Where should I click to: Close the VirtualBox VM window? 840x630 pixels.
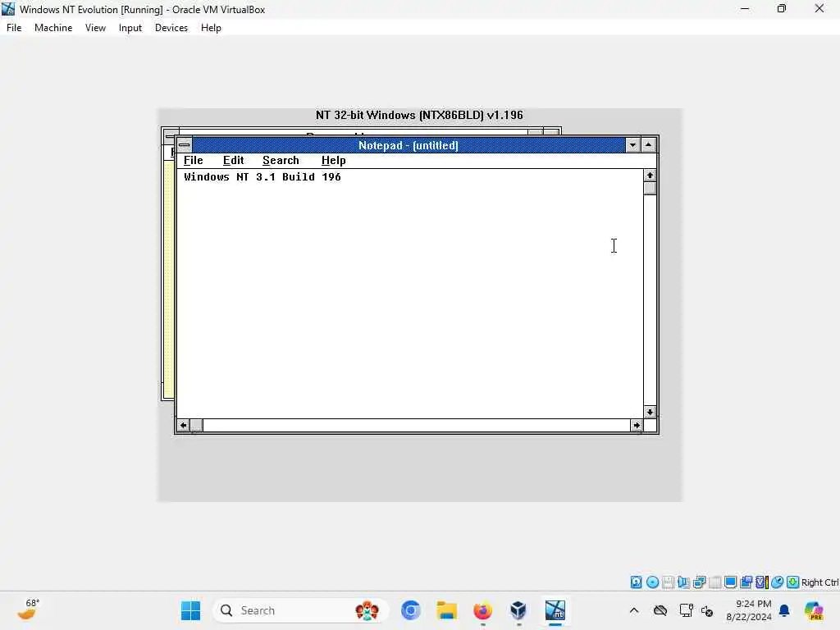pyautogui.click(x=819, y=9)
